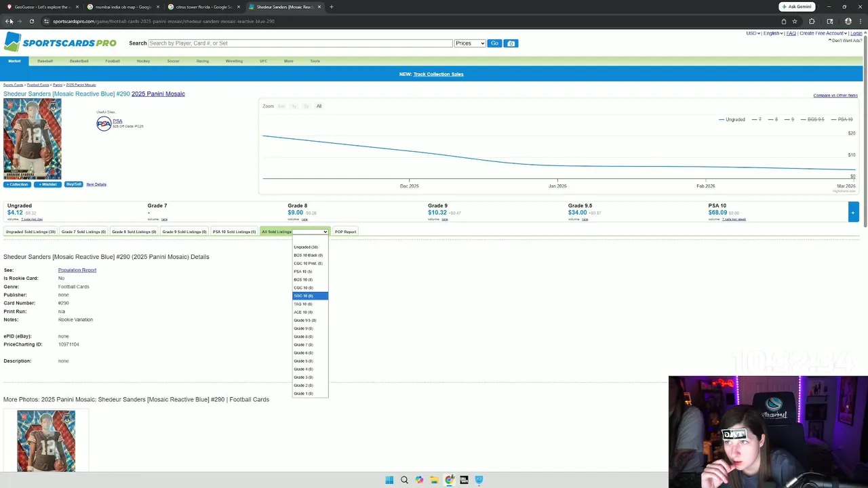Choose TAG 10 (0) option
Viewport: 868px width, 488px height.
coord(310,304)
